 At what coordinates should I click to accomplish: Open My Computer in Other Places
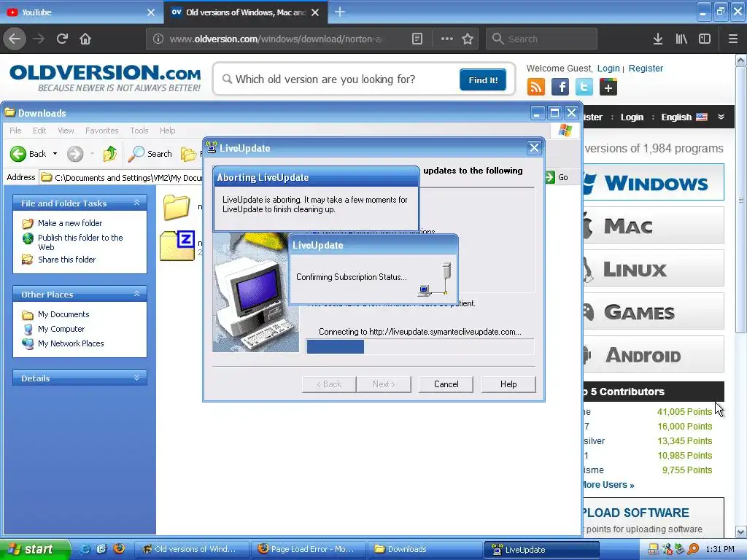point(61,329)
